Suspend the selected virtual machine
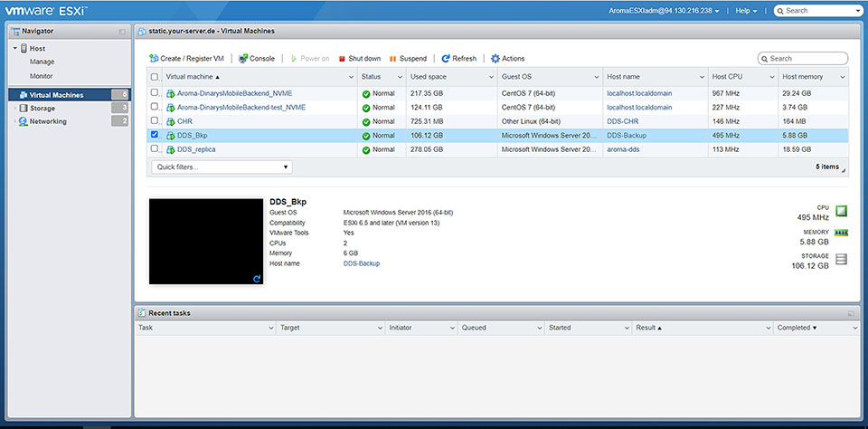The image size is (868, 429). coord(408,58)
